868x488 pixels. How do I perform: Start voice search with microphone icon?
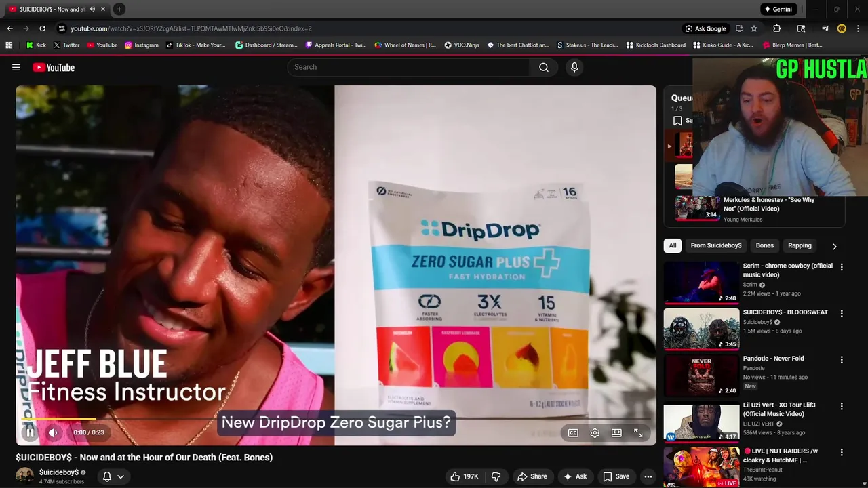(x=574, y=67)
